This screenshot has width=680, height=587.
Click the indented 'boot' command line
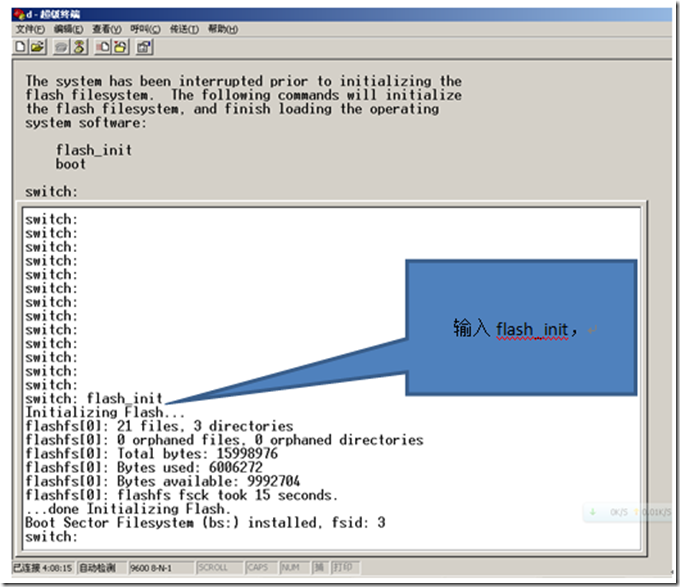pos(71,164)
